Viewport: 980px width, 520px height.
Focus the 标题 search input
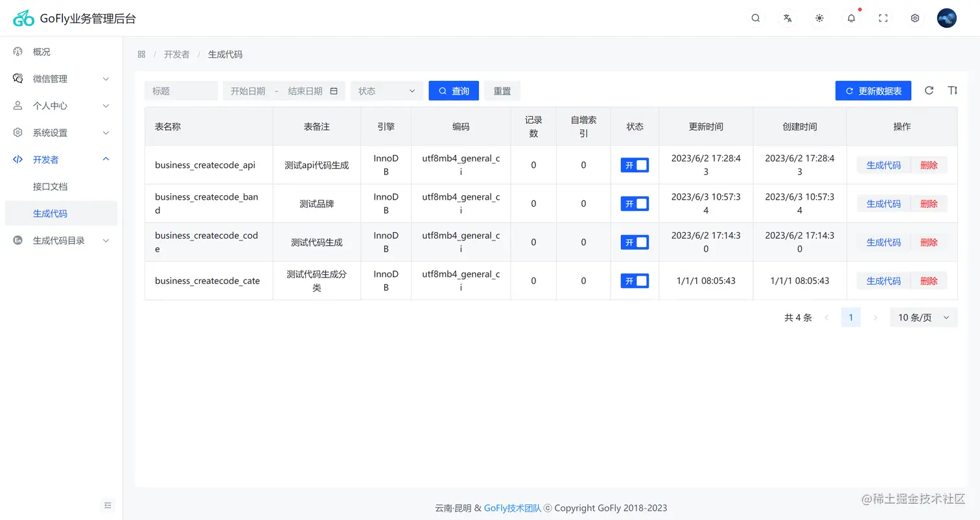point(181,91)
